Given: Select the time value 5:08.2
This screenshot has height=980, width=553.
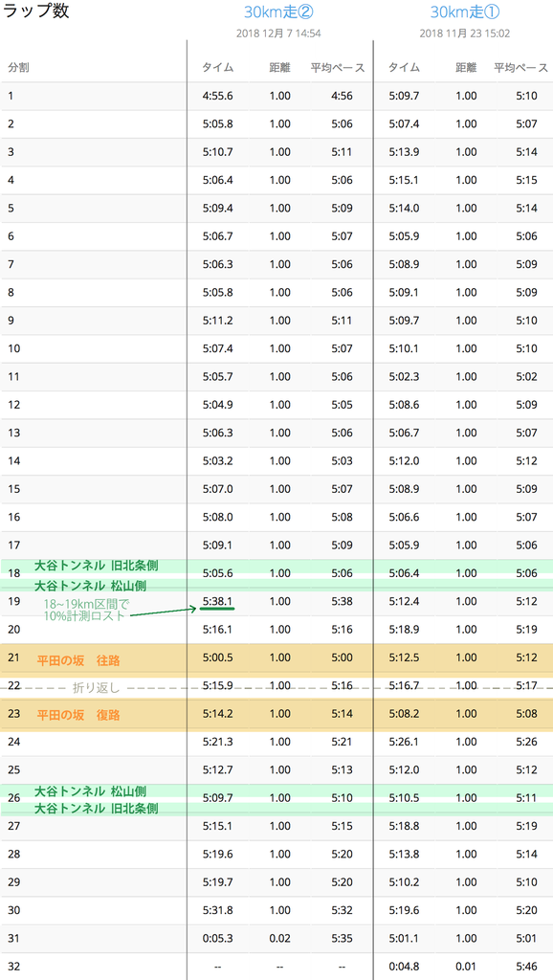Looking at the screenshot, I should pyautogui.click(x=404, y=714).
